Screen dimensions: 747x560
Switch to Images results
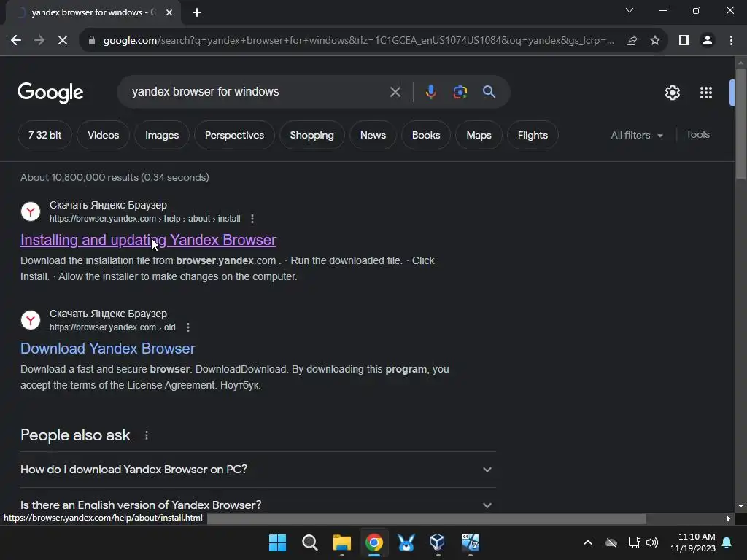tap(162, 135)
